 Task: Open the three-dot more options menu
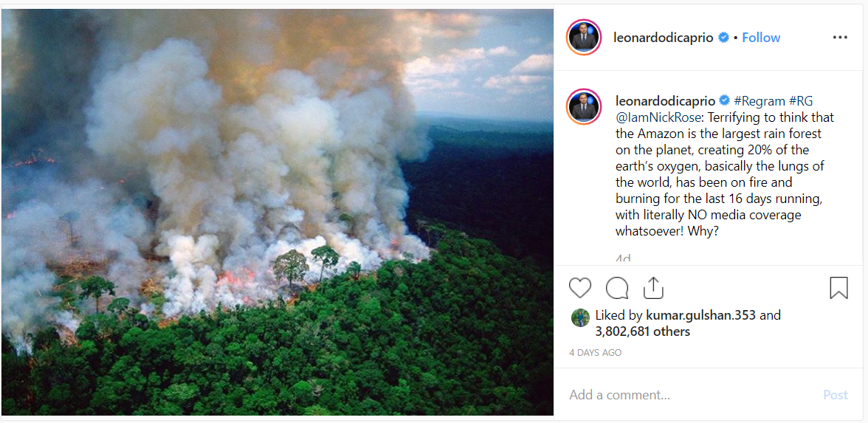click(840, 38)
